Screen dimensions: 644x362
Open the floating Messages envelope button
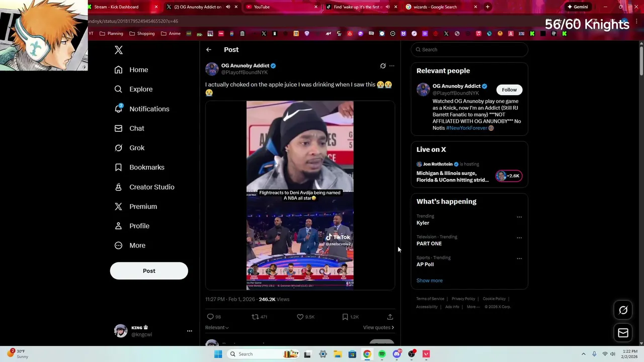coord(623,333)
